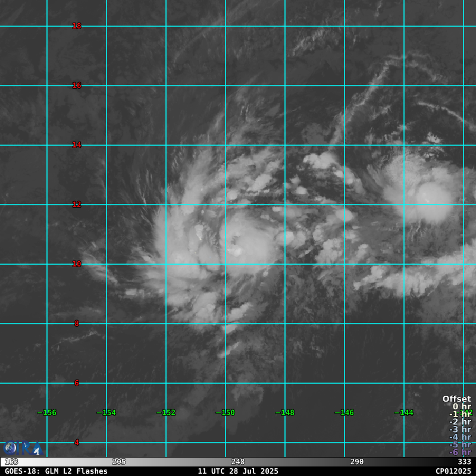This screenshot has height=476, width=476.
Task: Click the 333 end of the colorbar
Action: [x=464, y=462]
